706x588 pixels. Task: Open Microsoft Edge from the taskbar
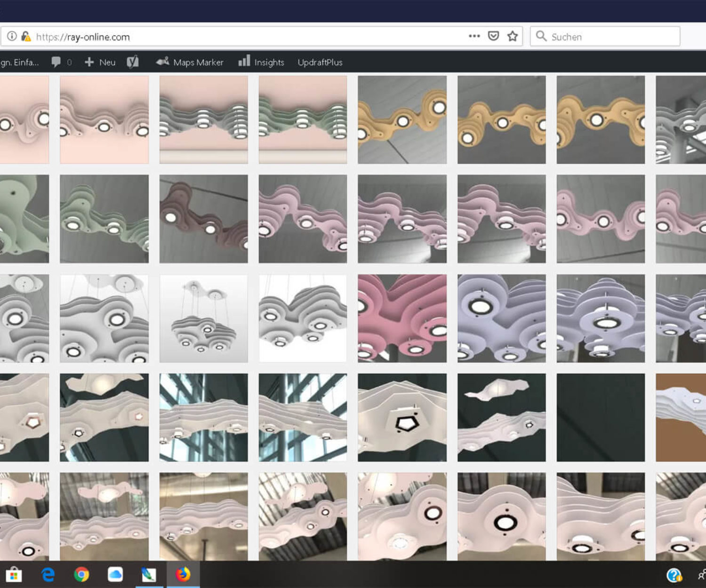click(x=48, y=574)
